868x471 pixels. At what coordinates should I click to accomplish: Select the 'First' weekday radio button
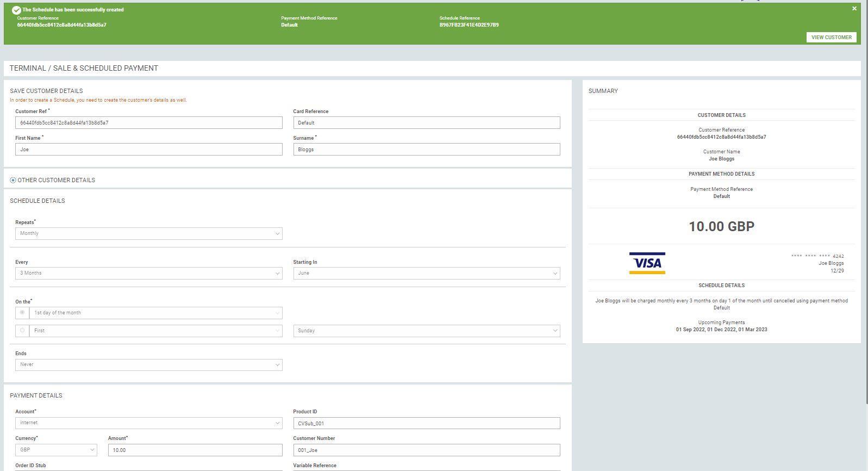(x=22, y=331)
